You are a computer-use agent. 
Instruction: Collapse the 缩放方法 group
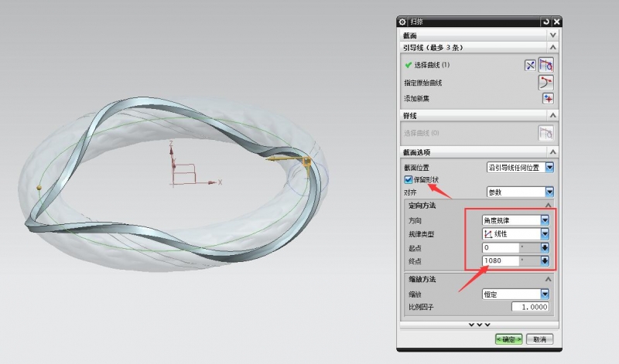coord(548,279)
